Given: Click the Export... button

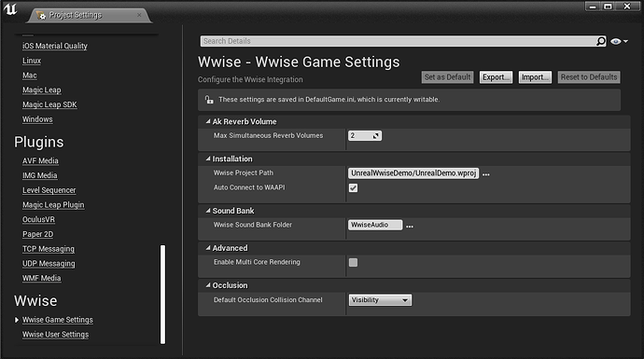Looking at the screenshot, I should click(x=496, y=77).
